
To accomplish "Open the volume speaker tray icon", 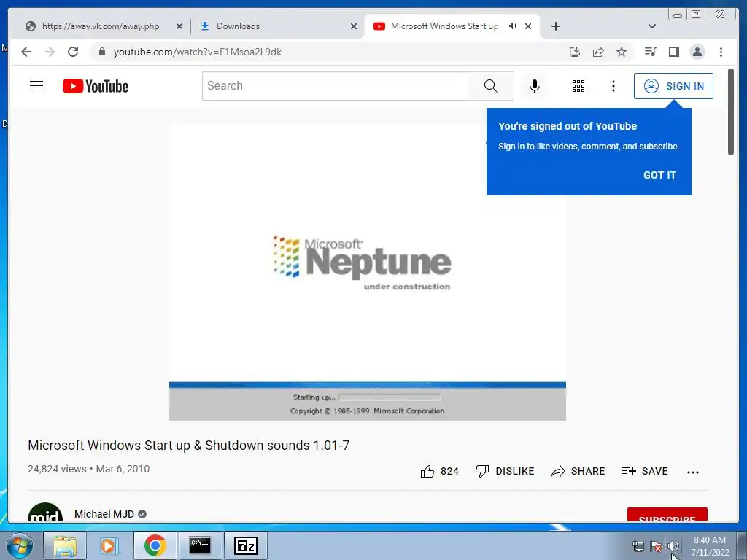I will click(672, 546).
